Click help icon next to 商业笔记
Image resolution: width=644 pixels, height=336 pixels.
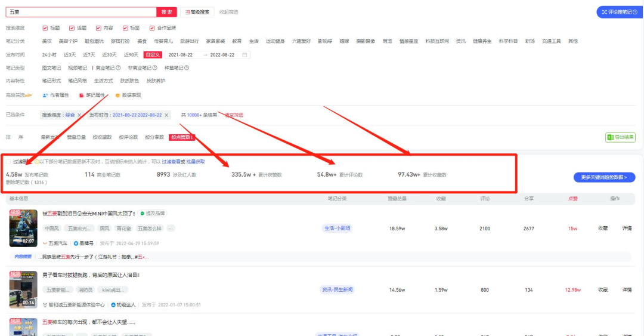118,68
